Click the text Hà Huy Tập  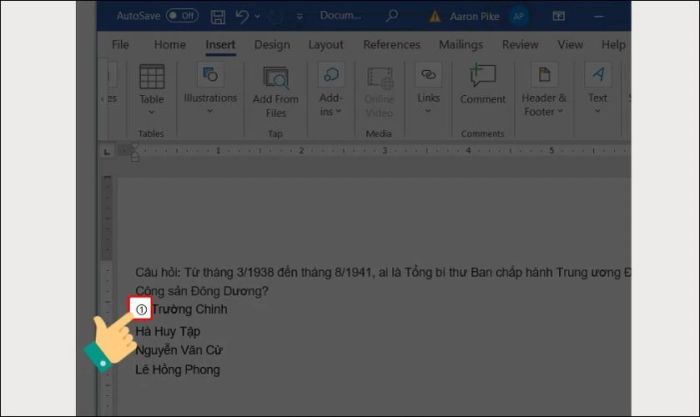point(168,331)
